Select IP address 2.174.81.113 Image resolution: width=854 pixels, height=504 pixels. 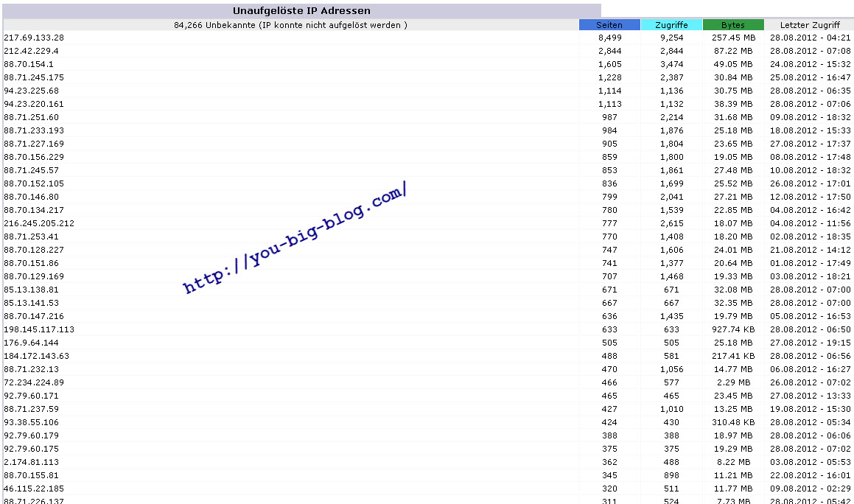coord(31,462)
